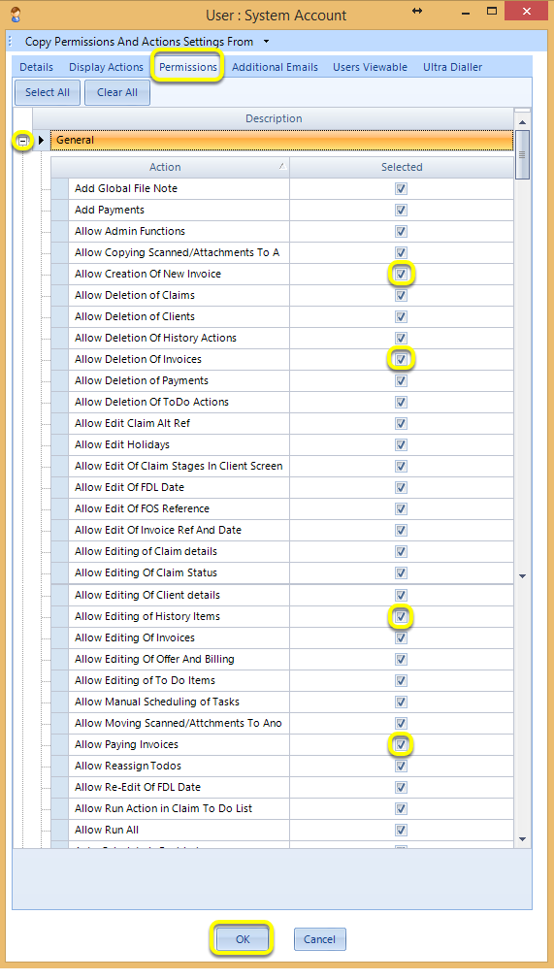Select the Allow Deletion Of History Actions row
554x980 pixels.
[x=282, y=338]
